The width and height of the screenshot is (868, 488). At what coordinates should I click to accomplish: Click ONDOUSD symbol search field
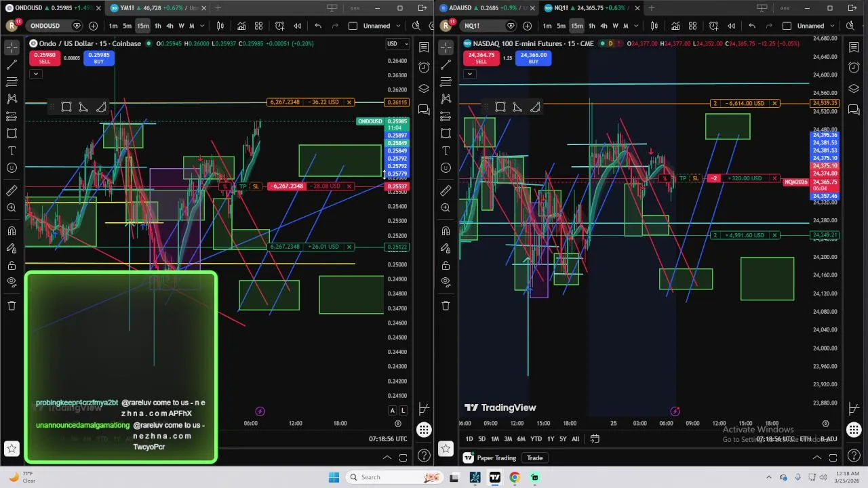pos(54,26)
